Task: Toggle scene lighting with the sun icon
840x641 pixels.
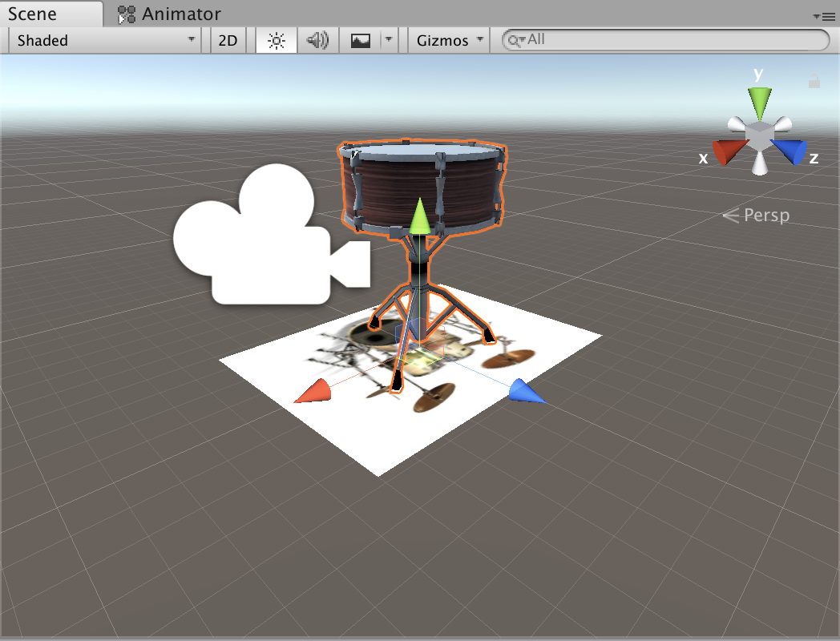Action: coord(277,40)
